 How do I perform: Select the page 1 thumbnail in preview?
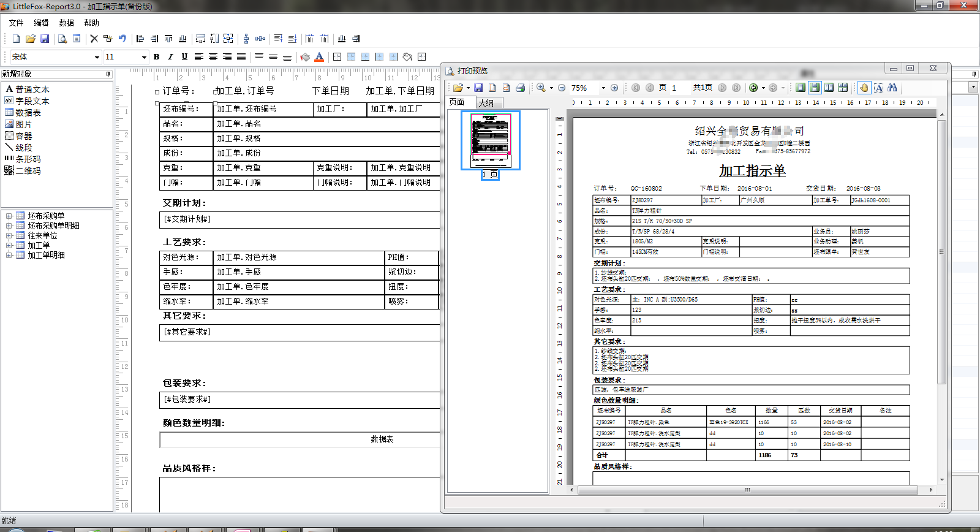[x=491, y=140]
